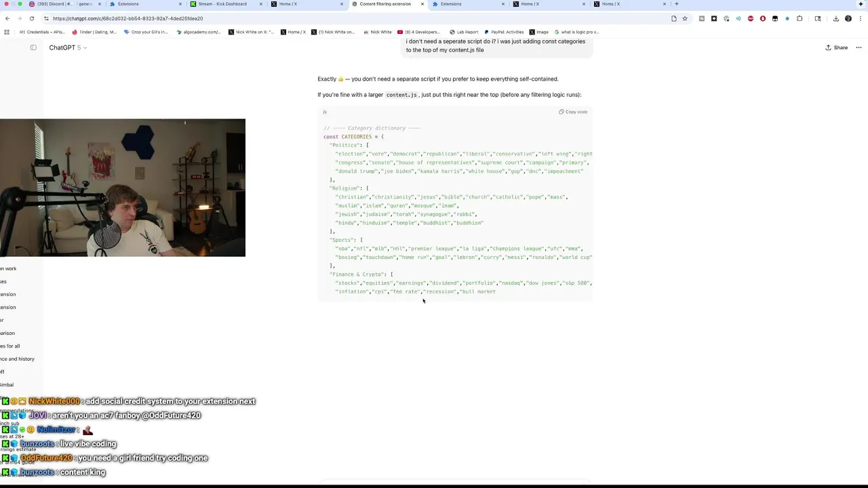Open a new browser tab with plus

click(676, 4)
